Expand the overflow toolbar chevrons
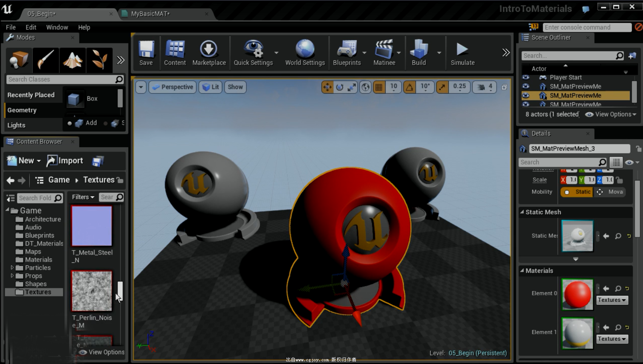The height and width of the screenshot is (364, 643). point(506,52)
